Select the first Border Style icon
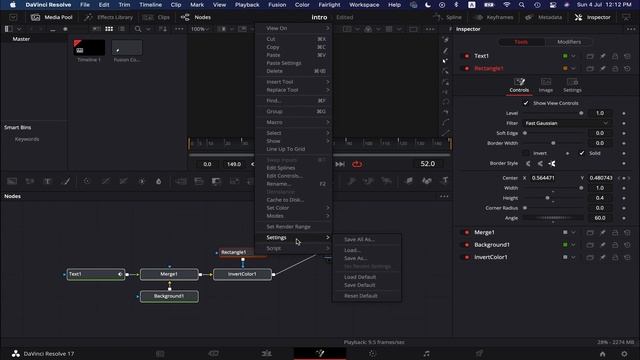This screenshot has width=640, height=360. coord(528,164)
